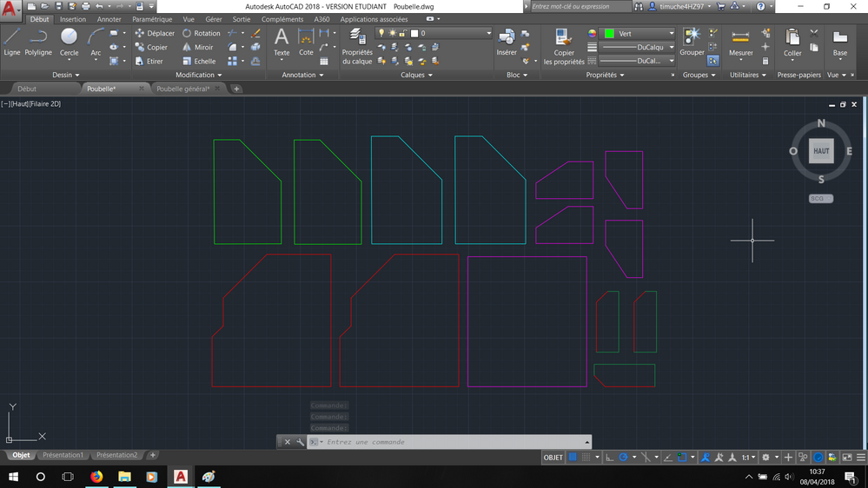The width and height of the screenshot is (868, 488).
Task: Expand the Dessin panel
Action: pos(65,75)
